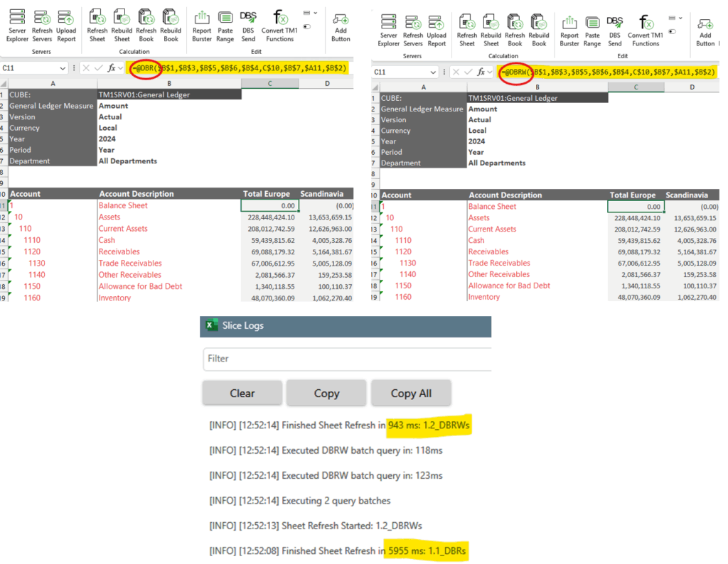This screenshot has width=728, height=564.
Task: Click the Insert Function fx icon in DBR window
Action: point(112,68)
